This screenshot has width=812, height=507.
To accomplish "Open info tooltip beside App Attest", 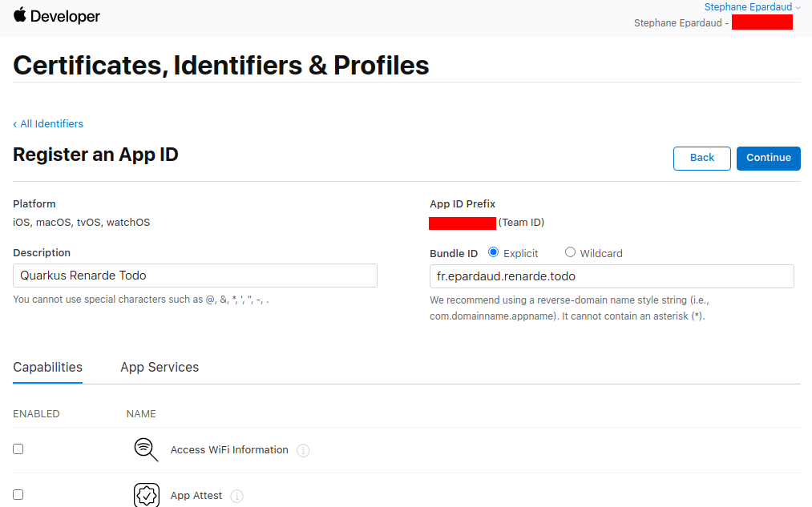I will point(237,497).
